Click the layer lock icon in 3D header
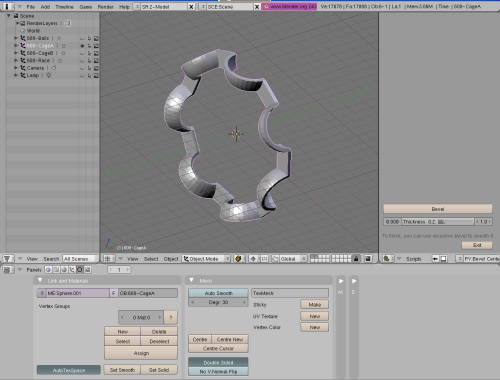 coord(356,259)
